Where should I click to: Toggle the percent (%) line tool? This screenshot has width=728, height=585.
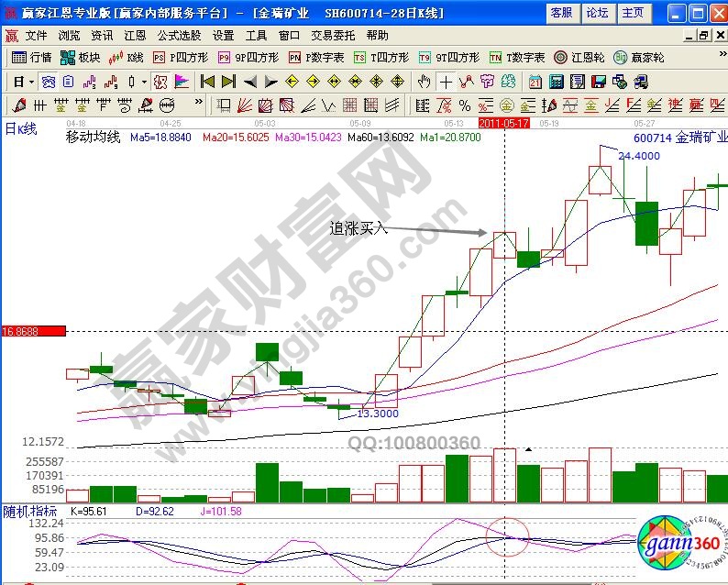(464, 104)
